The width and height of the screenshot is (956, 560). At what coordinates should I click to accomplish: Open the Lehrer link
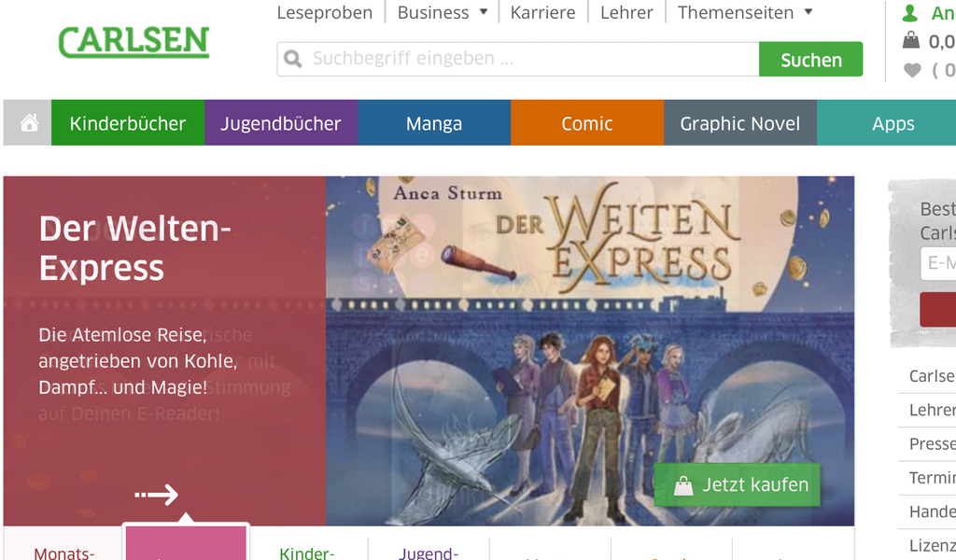pyautogui.click(x=626, y=12)
